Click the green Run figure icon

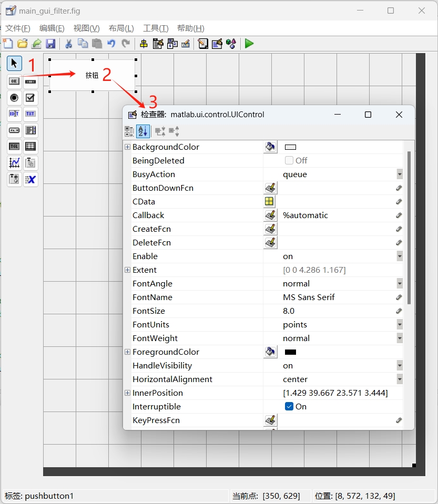tap(249, 44)
